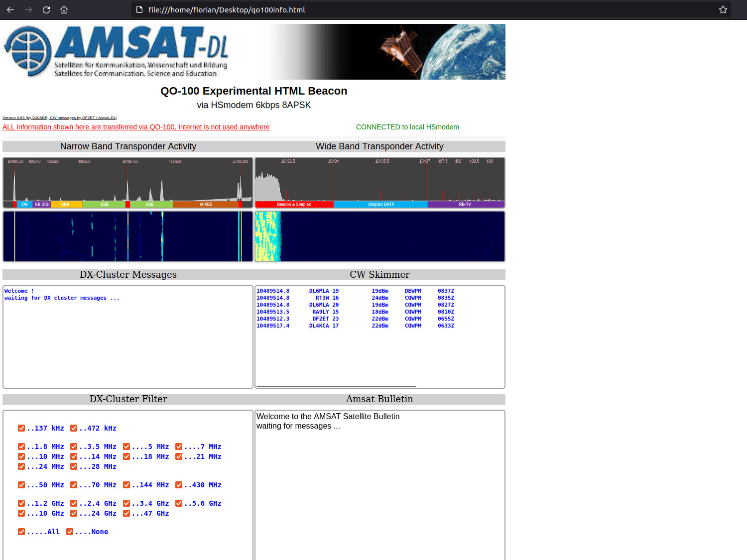The image size is (747, 560).
Task: Reload the page with the refresh icon
Action: tap(46, 9)
